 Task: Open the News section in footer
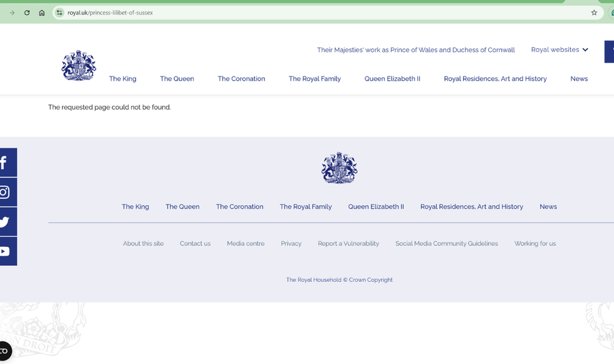(x=548, y=206)
